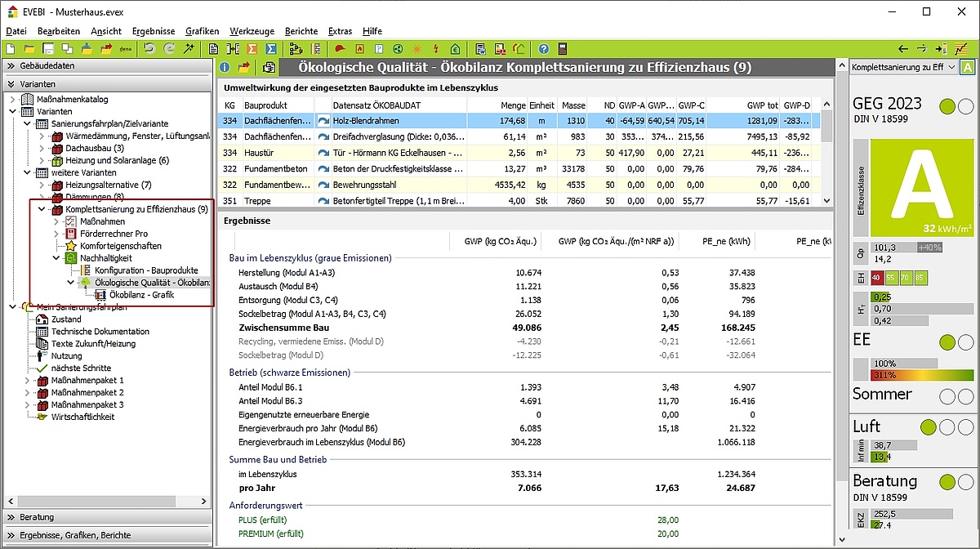980x549 pixels.
Task: Click the red lightning bolt toolbar icon
Action: 435,49
